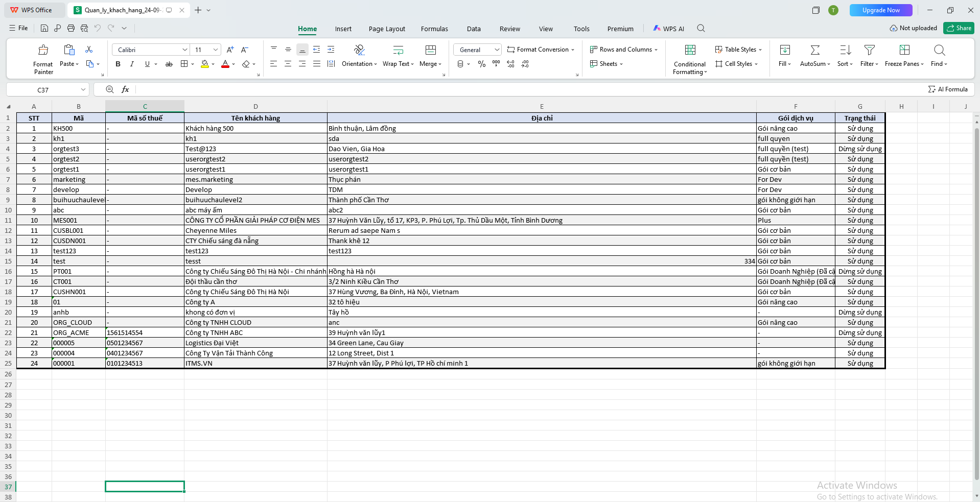Click Format Conversion button

coord(540,50)
